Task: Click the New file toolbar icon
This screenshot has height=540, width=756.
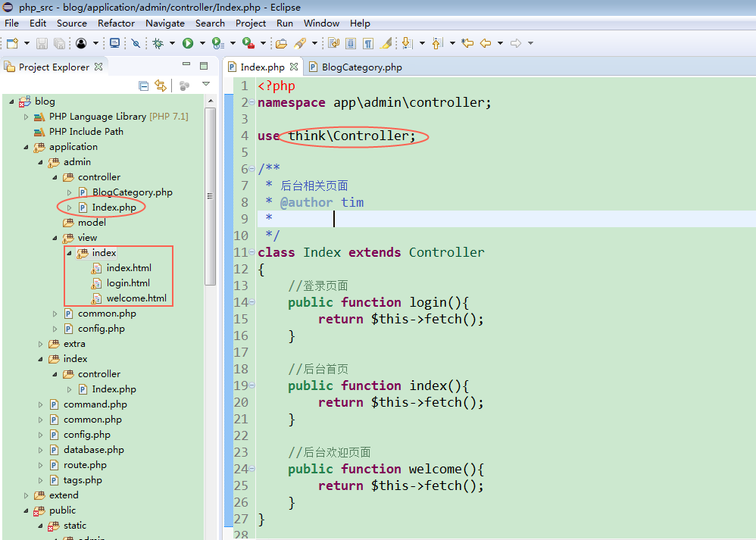Action: point(13,43)
